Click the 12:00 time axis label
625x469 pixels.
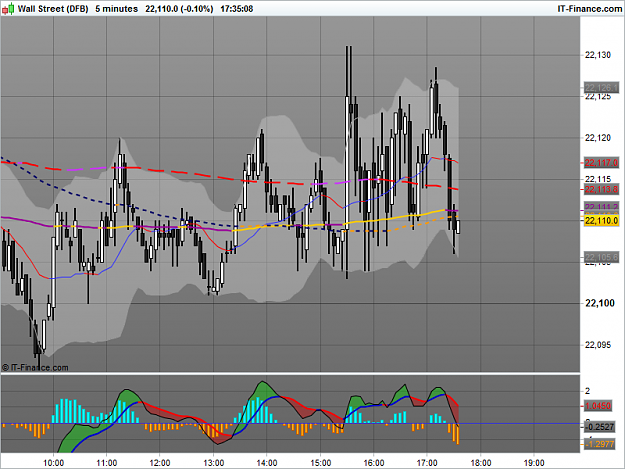pyautogui.click(x=160, y=463)
